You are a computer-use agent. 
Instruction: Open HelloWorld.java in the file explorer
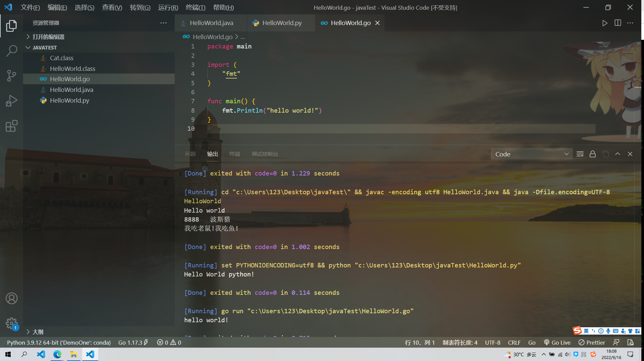71,90
